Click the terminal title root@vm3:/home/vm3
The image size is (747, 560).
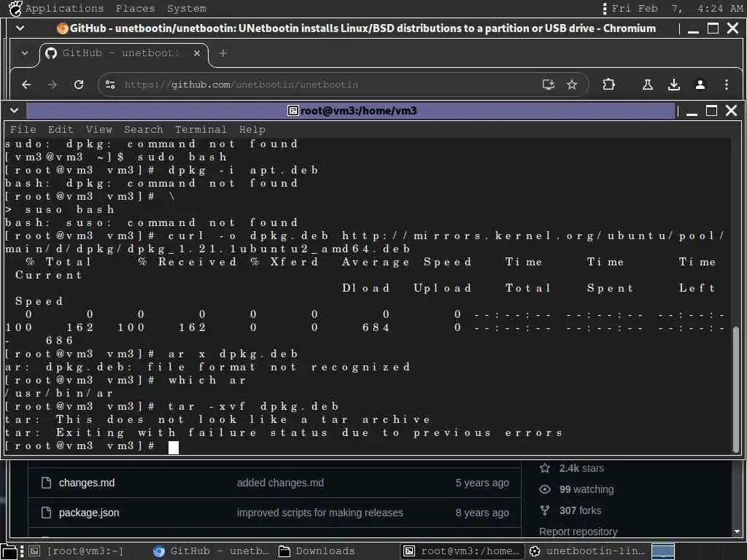tap(359, 111)
